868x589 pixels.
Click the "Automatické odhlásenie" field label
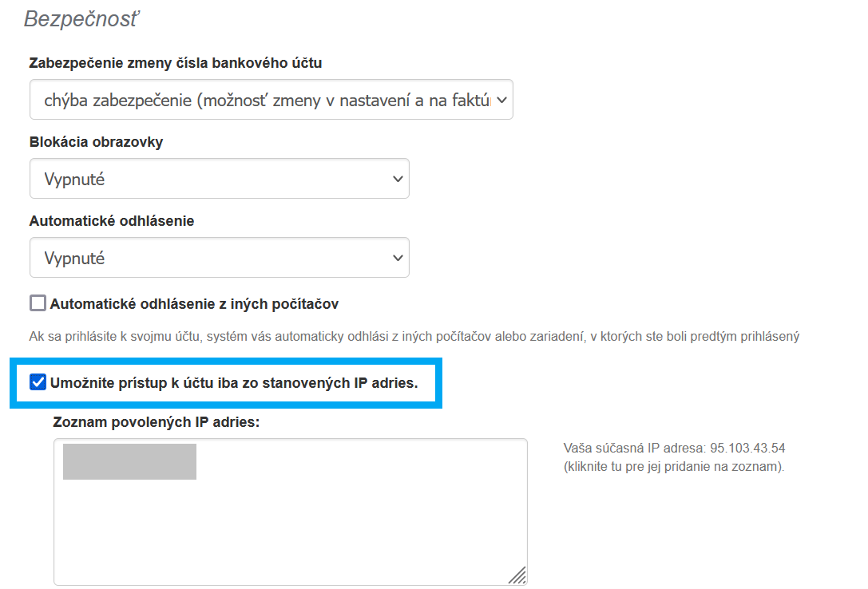[112, 221]
